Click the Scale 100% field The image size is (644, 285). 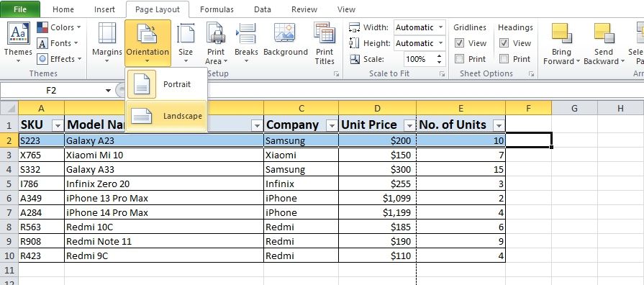click(419, 59)
